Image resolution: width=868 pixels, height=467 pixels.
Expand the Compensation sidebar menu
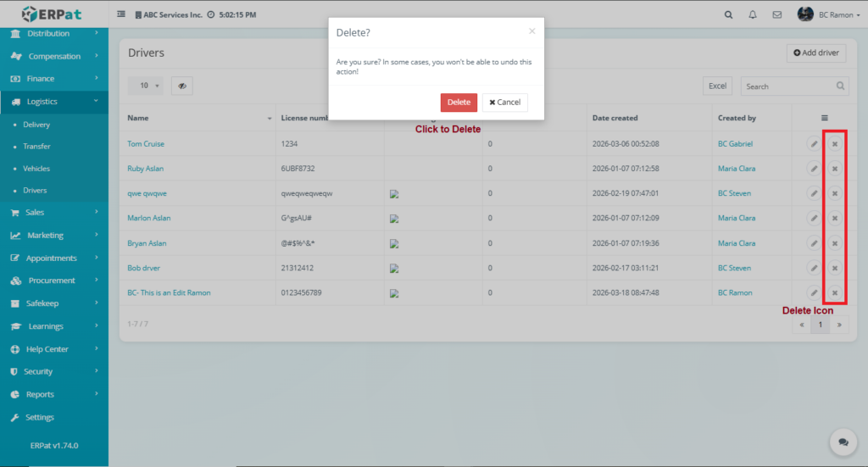pos(54,56)
